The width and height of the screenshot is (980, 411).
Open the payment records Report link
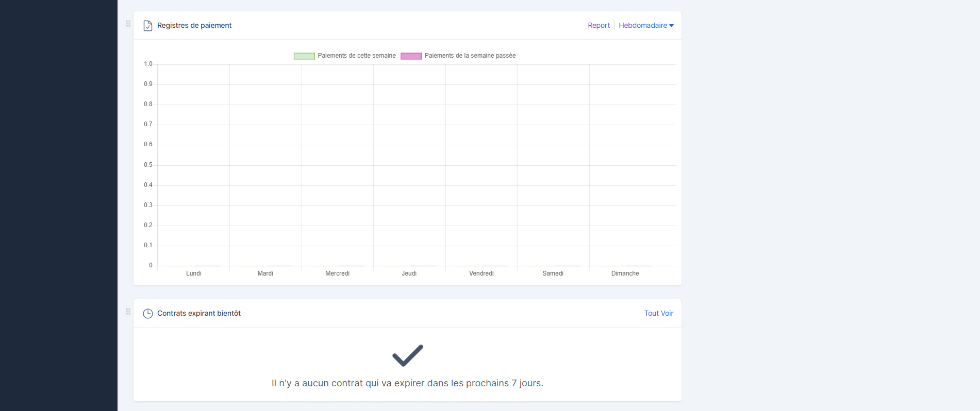[599, 25]
